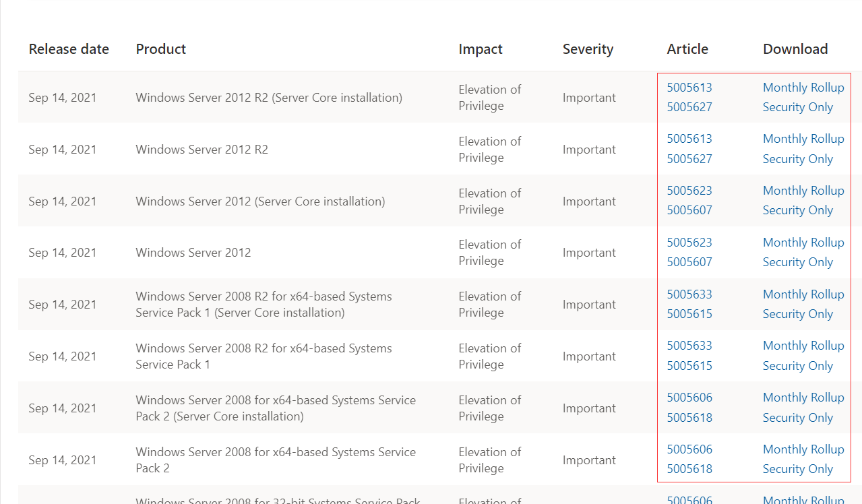The image size is (862, 504).
Task: Download Security Only for Server 2008 R2 SP1 Server Core
Action: 798,314
